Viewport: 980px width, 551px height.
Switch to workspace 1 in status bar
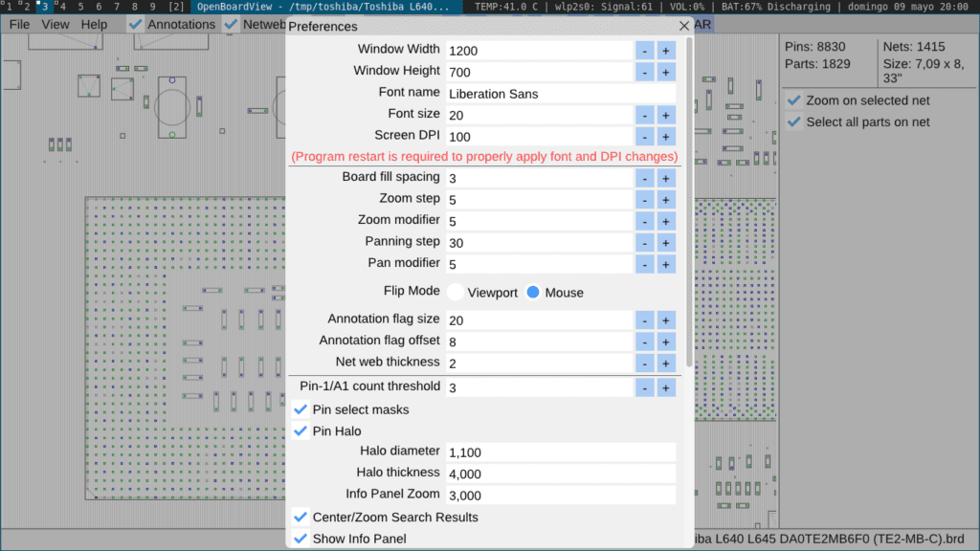point(8,7)
